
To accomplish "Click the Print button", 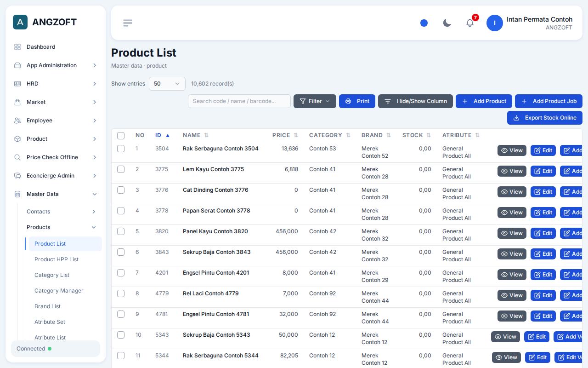I will 357,101.
